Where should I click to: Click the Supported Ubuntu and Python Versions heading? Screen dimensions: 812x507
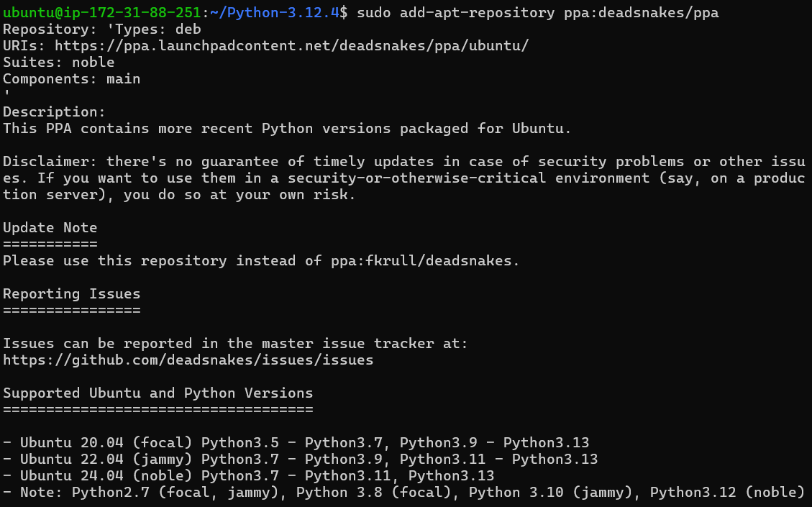click(157, 393)
